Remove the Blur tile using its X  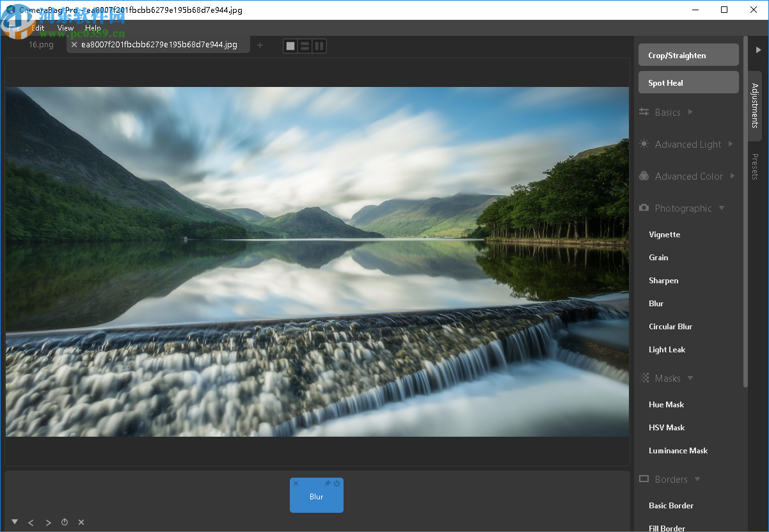296,483
